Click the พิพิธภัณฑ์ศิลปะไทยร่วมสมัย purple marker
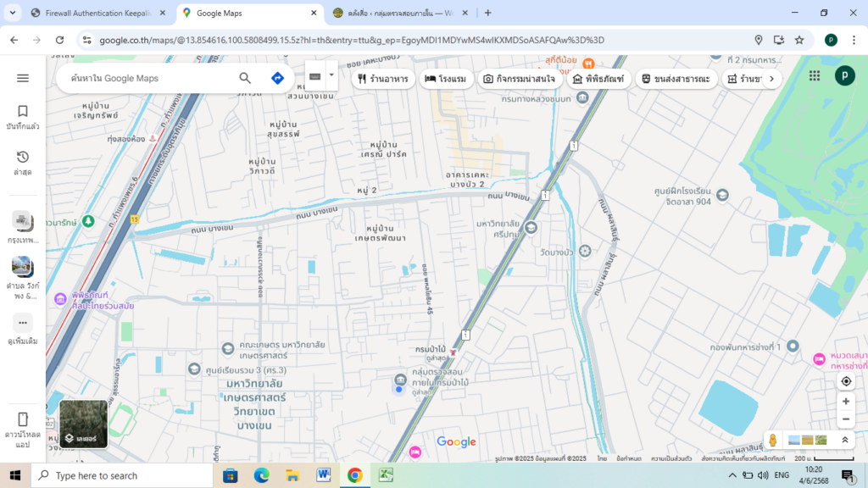Screen dimensions: 868x488 (x=60, y=299)
